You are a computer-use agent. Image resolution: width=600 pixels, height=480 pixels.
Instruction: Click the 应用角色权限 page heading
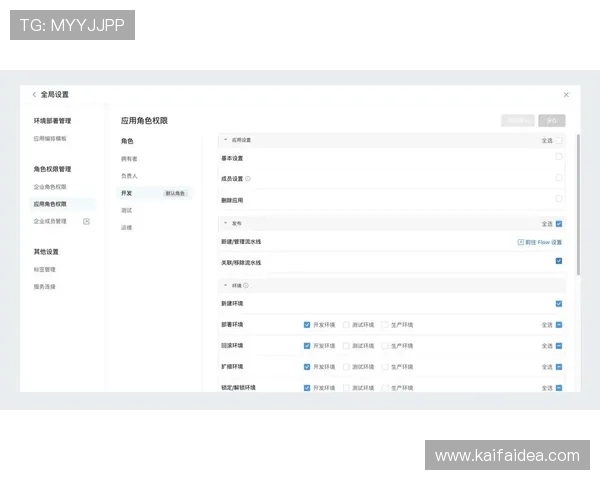click(144, 121)
